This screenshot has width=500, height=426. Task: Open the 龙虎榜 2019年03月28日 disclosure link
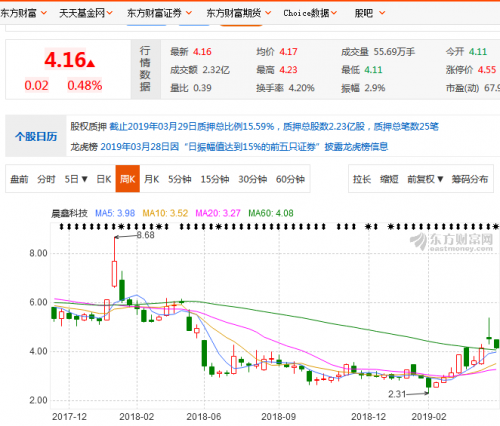coord(244,147)
